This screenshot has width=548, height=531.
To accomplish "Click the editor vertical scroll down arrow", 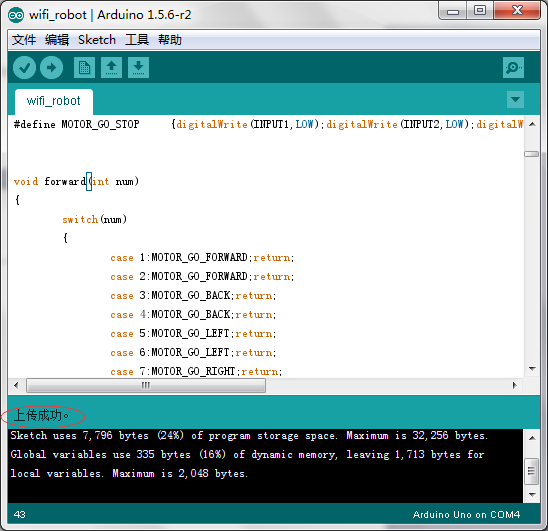I will click(532, 369).
